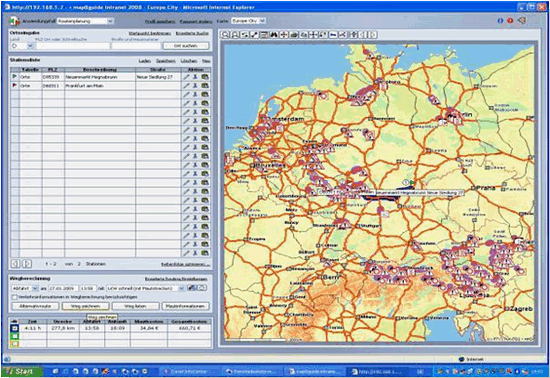Click the Neu link in station list
This screenshot has height=378, width=550.
(x=206, y=61)
